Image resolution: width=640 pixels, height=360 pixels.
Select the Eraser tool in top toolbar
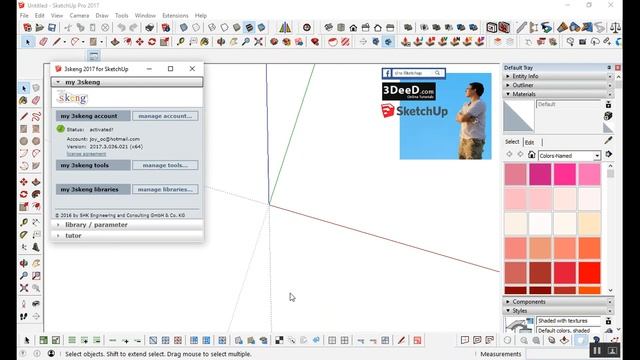[44, 42]
